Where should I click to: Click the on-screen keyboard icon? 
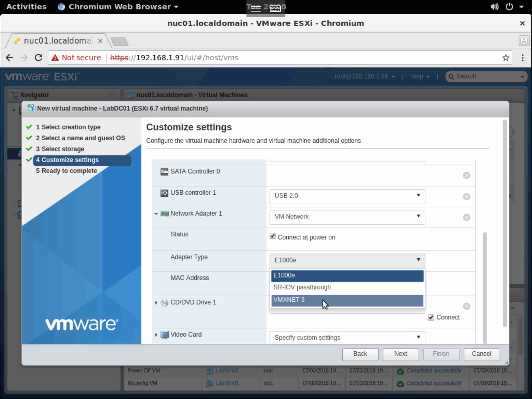[275, 9]
